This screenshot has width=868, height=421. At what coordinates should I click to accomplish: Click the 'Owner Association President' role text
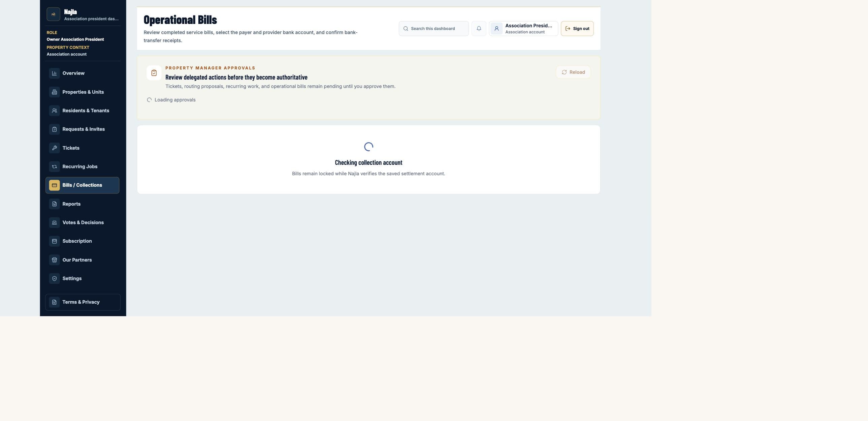click(75, 39)
